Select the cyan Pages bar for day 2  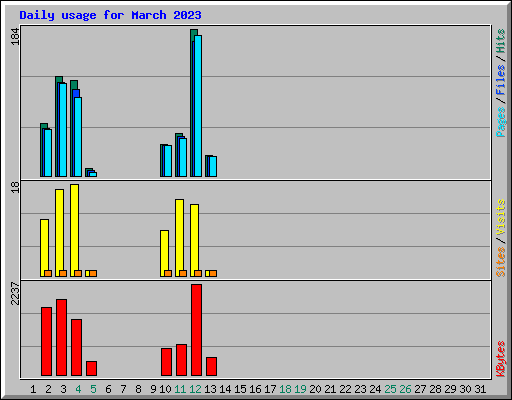click(x=48, y=153)
